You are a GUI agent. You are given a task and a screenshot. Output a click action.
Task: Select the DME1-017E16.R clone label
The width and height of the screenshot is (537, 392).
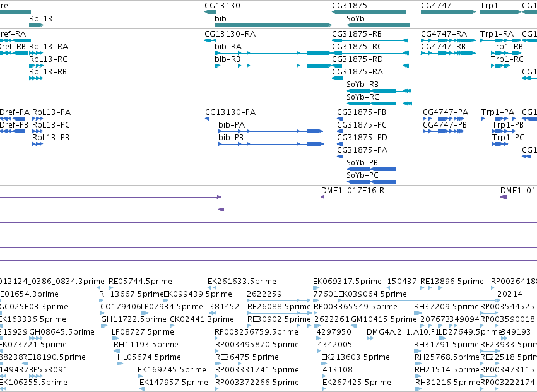(352, 191)
